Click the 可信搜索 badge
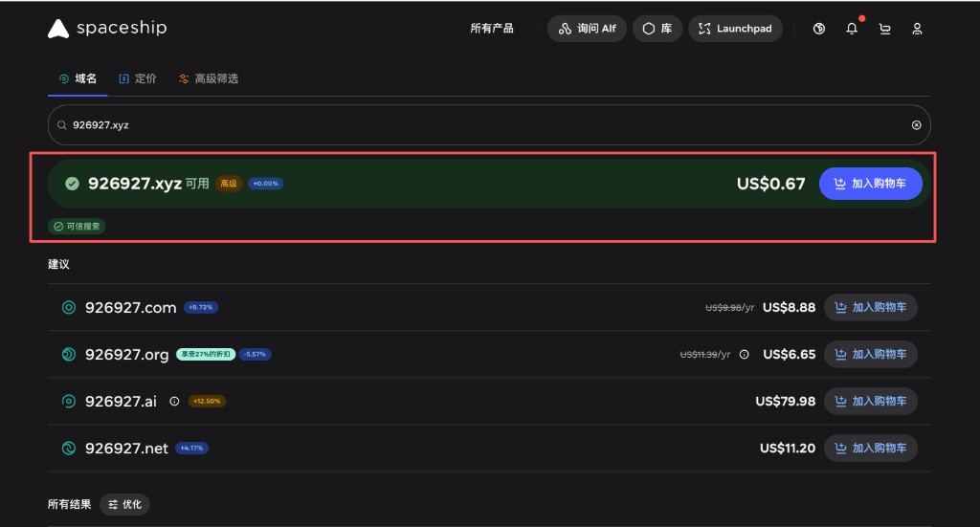The width and height of the screenshot is (980, 527). [77, 226]
